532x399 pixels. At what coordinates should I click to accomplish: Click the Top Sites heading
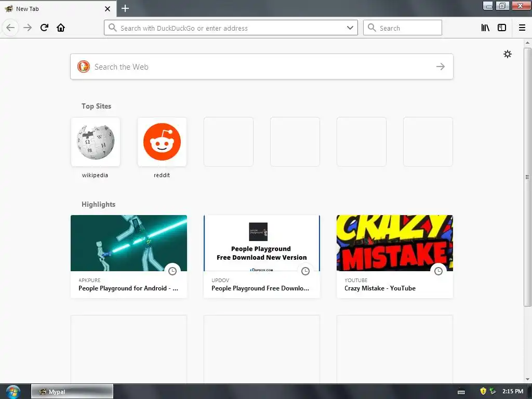click(96, 106)
